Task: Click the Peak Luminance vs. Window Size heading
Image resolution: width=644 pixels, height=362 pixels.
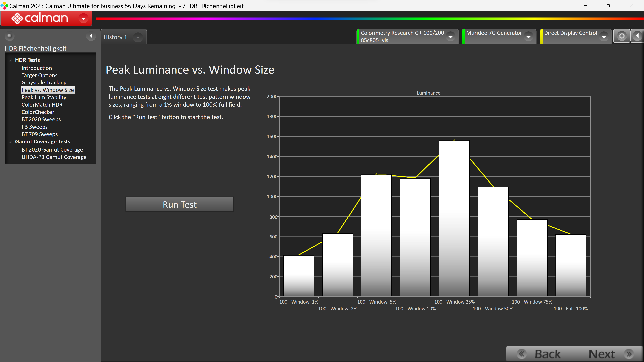Action: [190, 70]
